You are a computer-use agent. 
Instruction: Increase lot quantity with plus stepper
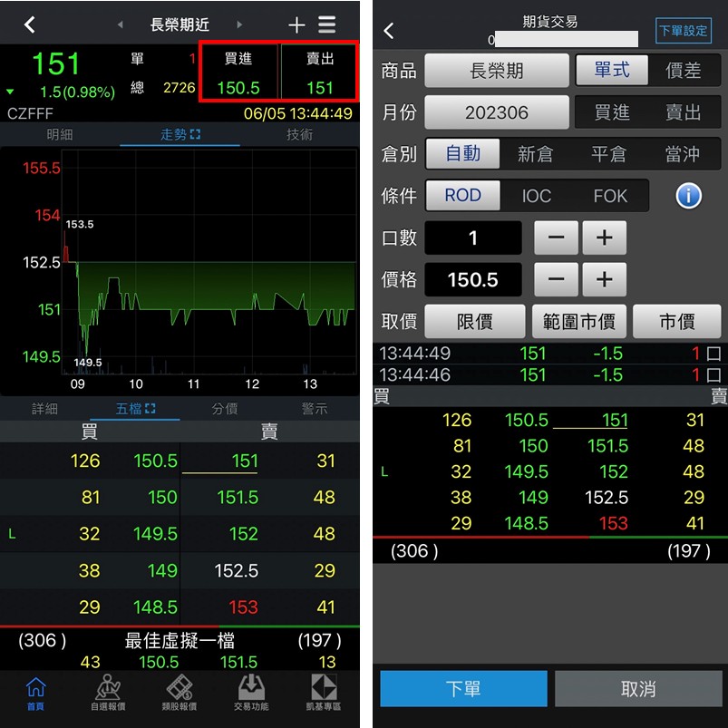(605, 238)
